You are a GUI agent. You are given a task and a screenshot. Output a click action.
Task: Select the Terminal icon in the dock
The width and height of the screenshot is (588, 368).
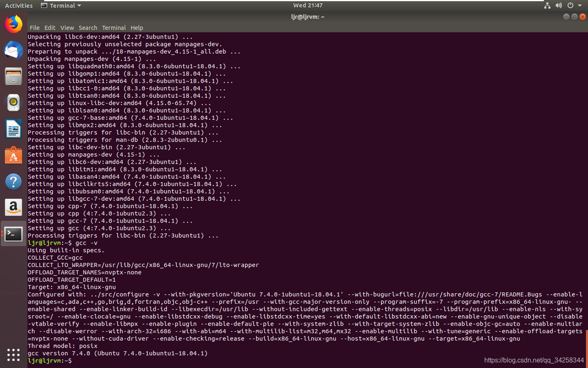pos(13,233)
